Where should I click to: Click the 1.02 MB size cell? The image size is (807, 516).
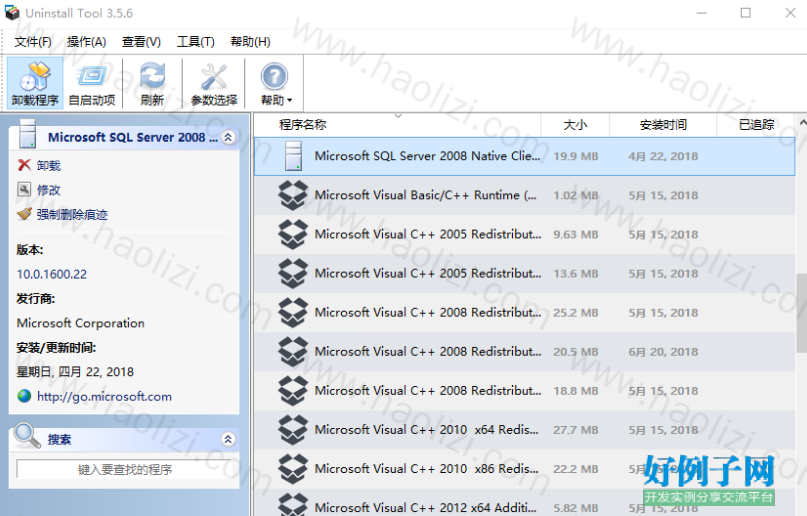pyautogui.click(x=575, y=195)
